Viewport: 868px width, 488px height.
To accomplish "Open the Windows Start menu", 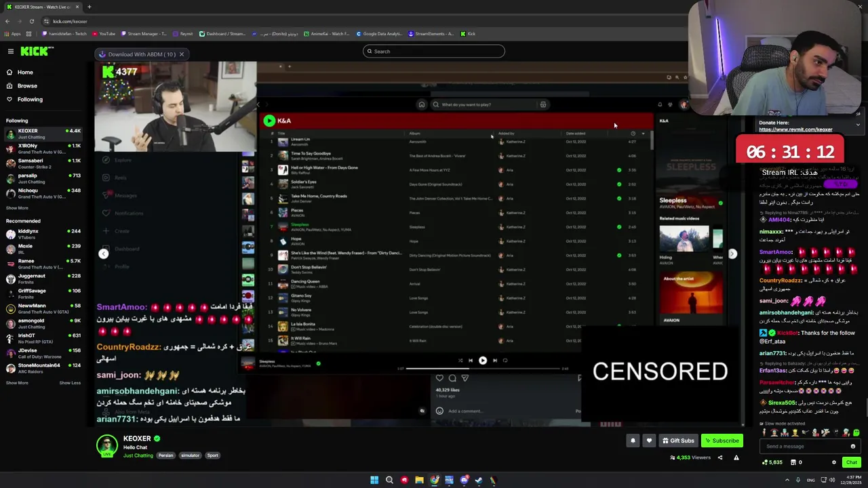I will pyautogui.click(x=374, y=480).
